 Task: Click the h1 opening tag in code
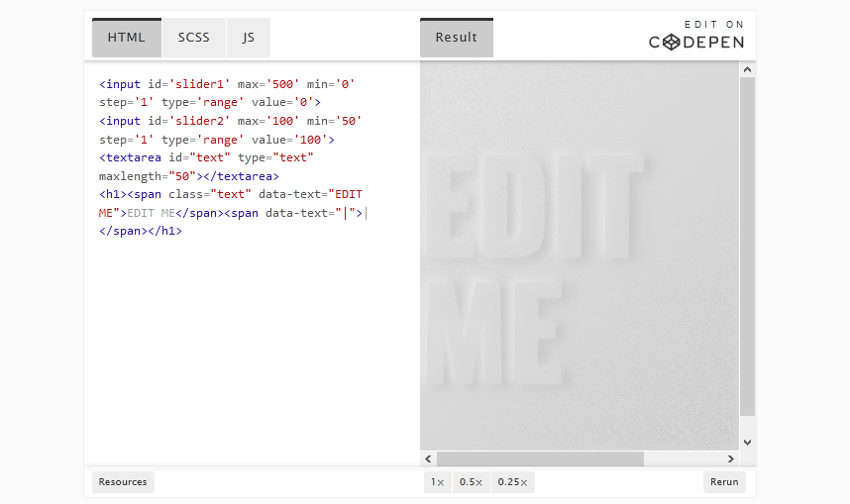tap(113, 194)
